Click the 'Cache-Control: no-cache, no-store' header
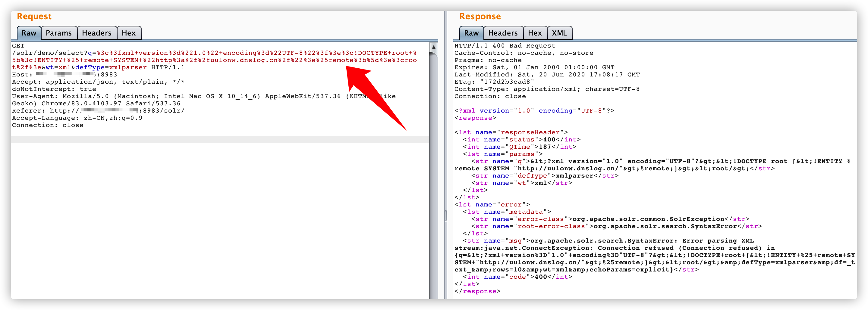Screen dimensions: 868x310 click(524, 53)
